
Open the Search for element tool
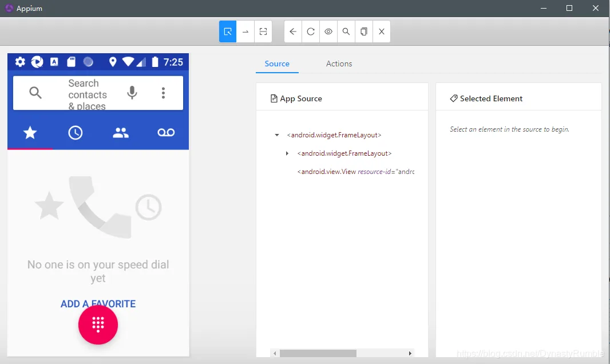346,31
